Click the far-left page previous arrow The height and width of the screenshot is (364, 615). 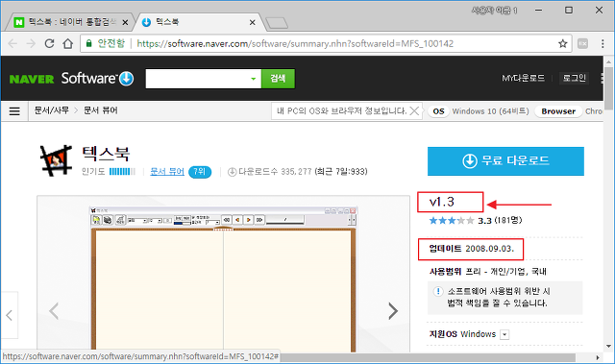tap(9, 315)
